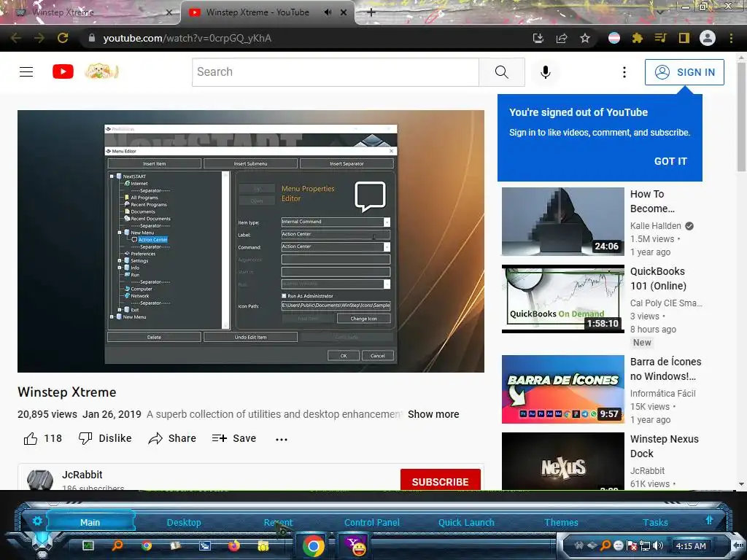747x560 pixels.
Task: Click the install app icon in address bar
Action: [x=538, y=38]
